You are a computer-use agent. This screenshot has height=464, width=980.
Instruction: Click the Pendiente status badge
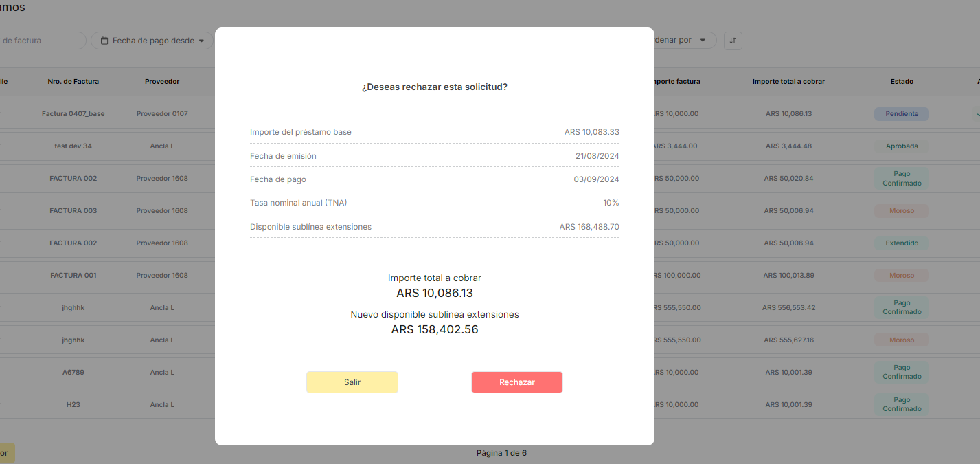click(901, 114)
